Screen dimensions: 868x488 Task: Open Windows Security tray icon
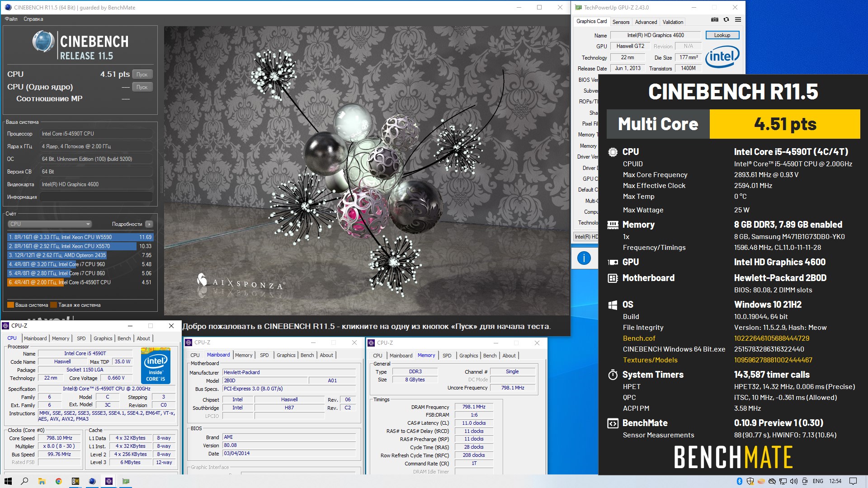[x=750, y=481]
